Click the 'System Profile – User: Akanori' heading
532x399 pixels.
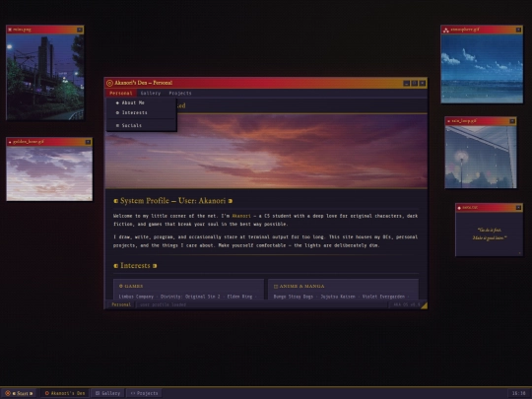tap(173, 201)
